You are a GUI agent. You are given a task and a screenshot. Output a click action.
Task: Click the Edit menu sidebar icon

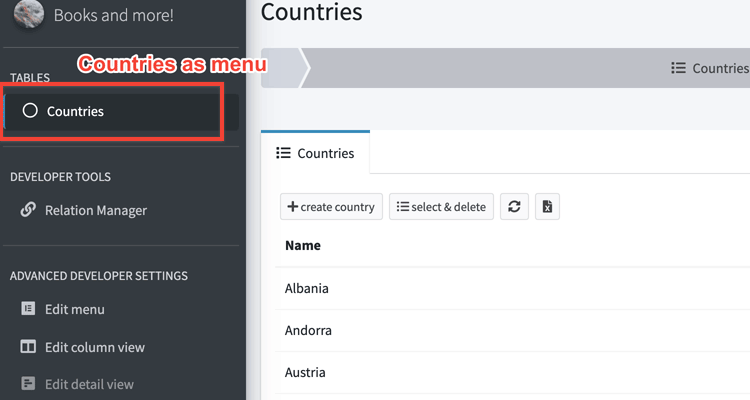28,310
